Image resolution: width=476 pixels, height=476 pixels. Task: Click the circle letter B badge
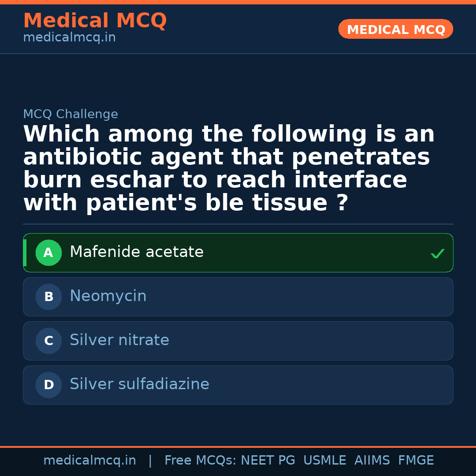point(48,297)
